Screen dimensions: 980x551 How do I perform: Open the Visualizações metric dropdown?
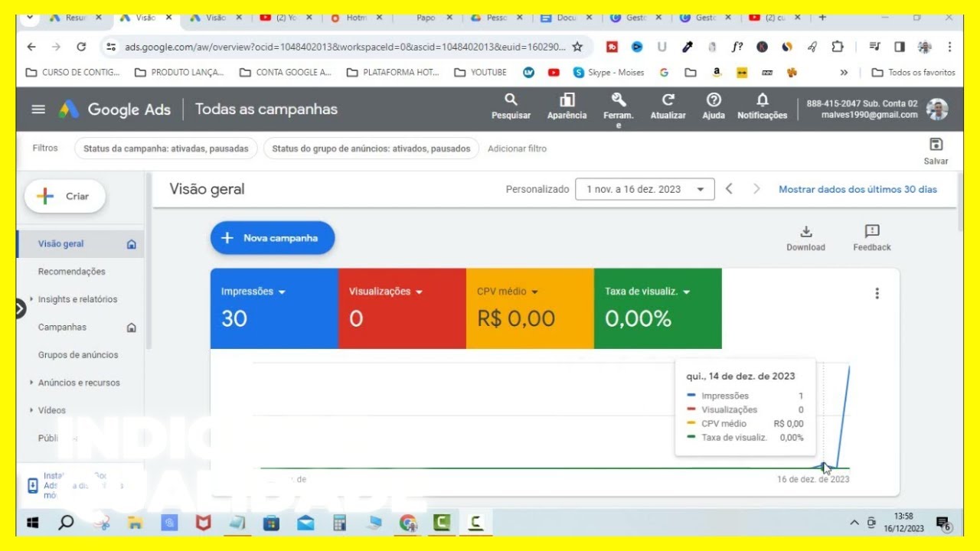click(x=386, y=292)
